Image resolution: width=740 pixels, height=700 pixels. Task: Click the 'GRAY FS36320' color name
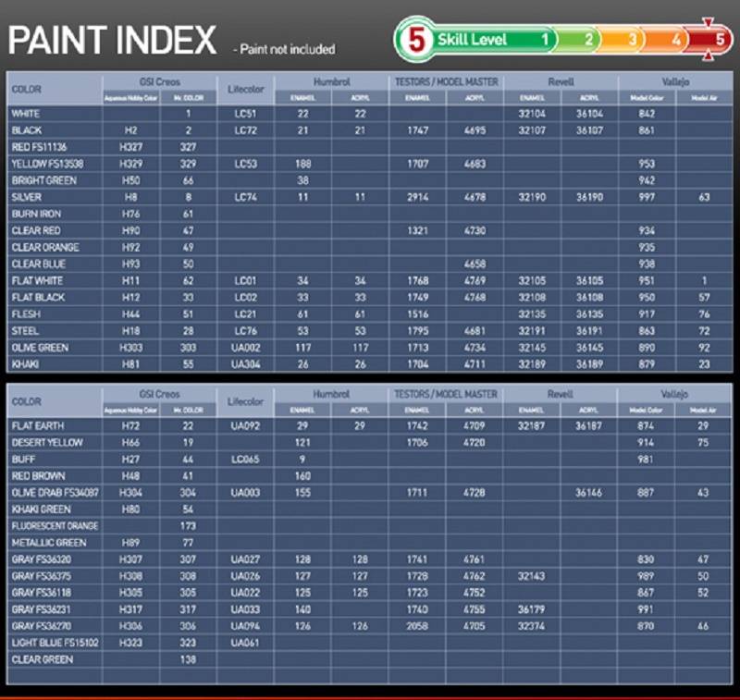[42, 559]
